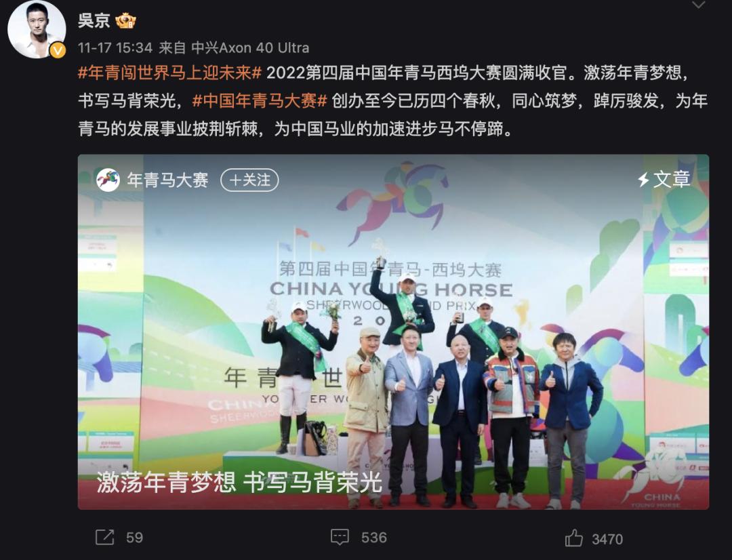The width and height of the screenshot is (732, 560).
Task: Open the poster's profile avatar
Action: tap(37, 29)
